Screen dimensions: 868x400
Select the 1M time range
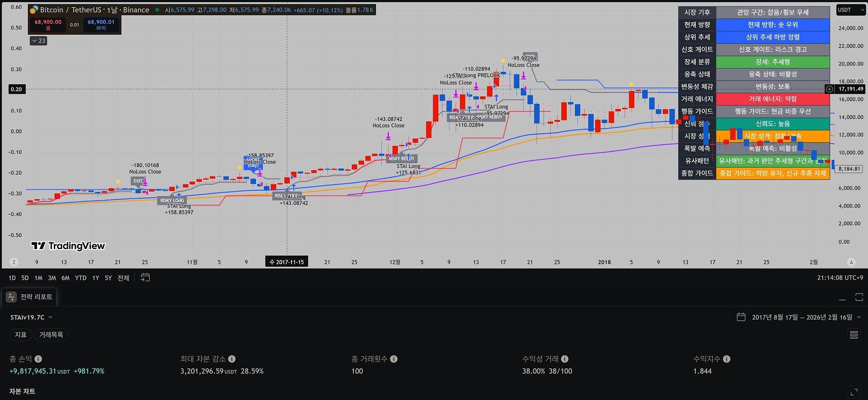coord(38,278)
